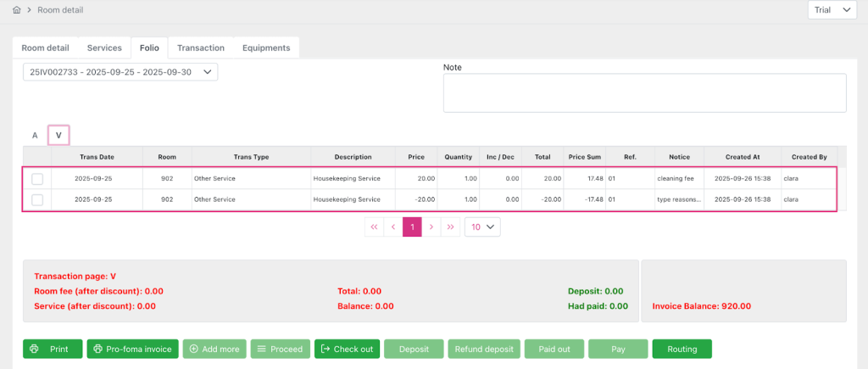Jump to last page of transactions
868x369 pixels.
click(x=450, y=227)
